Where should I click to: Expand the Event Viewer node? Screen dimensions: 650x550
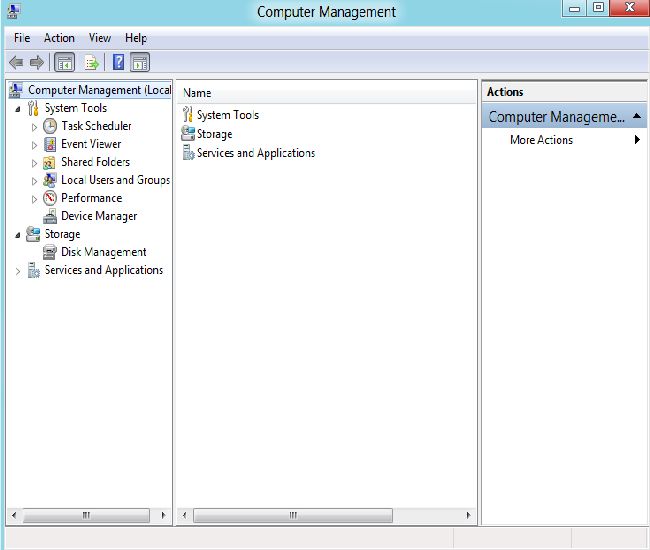click(34, 145)
